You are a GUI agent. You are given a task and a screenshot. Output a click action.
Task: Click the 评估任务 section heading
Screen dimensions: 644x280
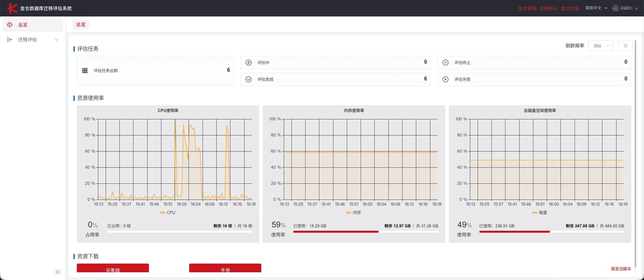[x=88, y=49]
